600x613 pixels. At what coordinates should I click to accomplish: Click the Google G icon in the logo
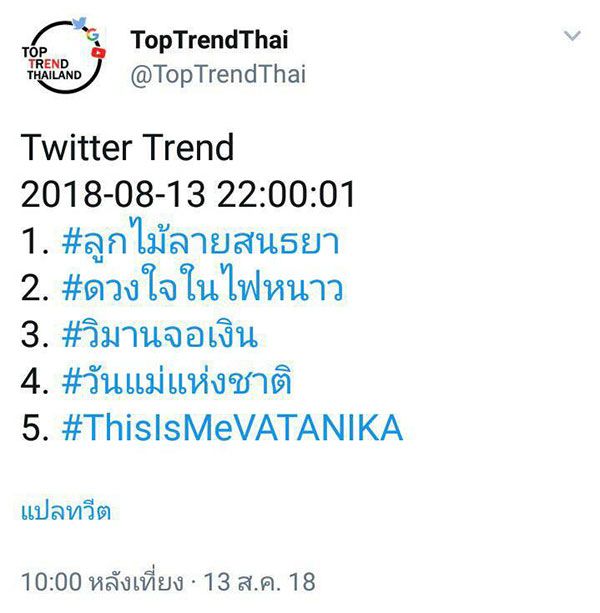click(93, 36)
